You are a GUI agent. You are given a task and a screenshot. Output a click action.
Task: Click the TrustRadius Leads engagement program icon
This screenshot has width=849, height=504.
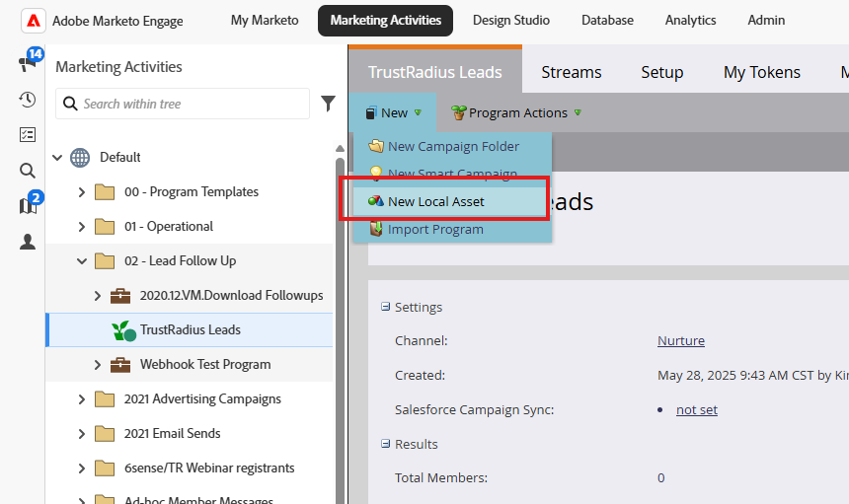tap(123, 330)
